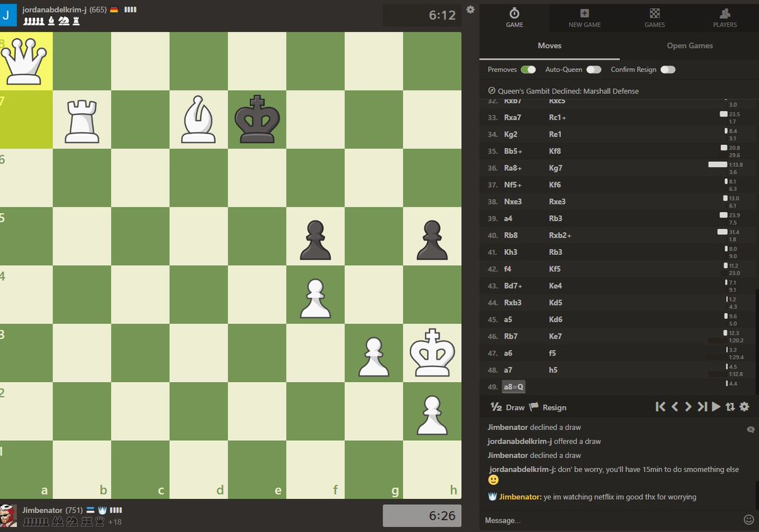Select the GAME clock icon
This screenshot has height=532, width=759.
click(514, 15)
